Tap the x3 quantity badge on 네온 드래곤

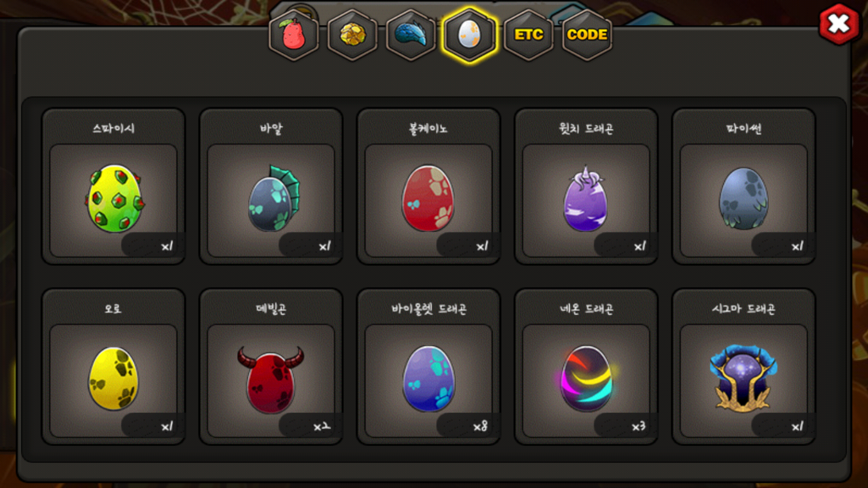click(x=638, y=426)
